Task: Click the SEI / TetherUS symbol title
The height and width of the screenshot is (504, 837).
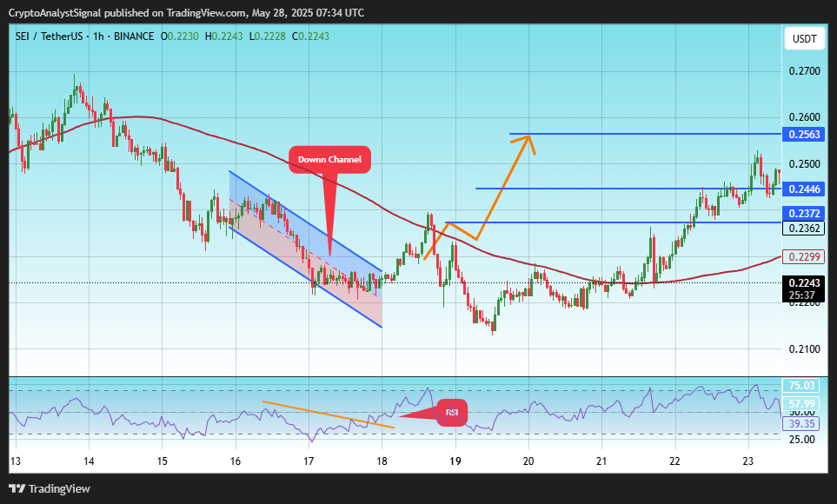Action: coord(50,36)
